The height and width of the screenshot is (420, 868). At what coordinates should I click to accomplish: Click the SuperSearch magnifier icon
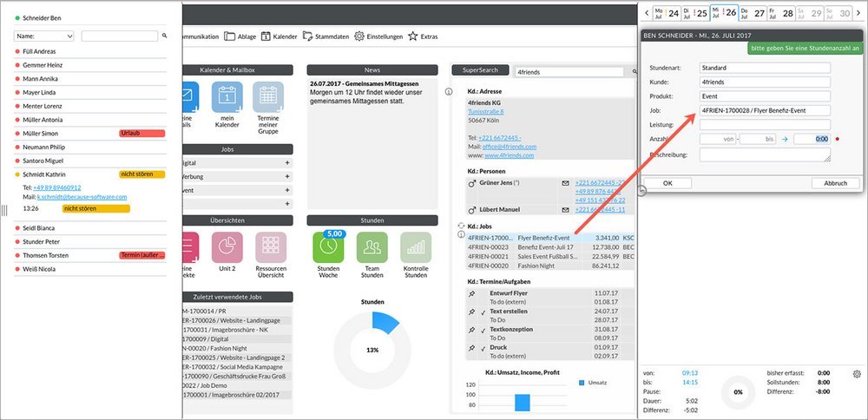click(x=635, y=71)
